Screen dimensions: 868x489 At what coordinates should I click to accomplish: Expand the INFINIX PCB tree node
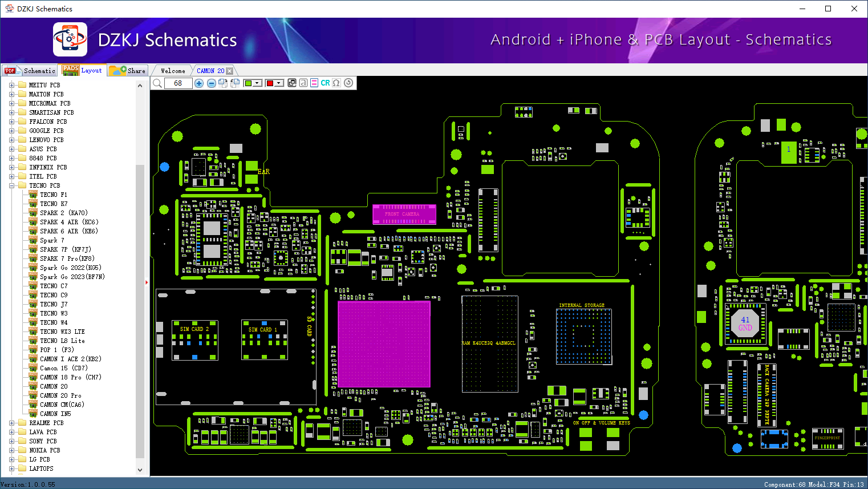point(11,167)
